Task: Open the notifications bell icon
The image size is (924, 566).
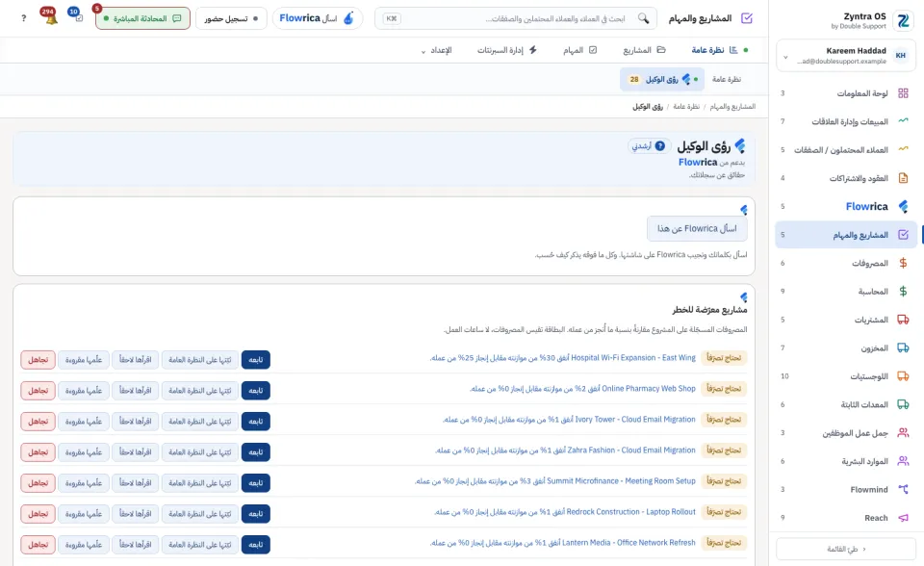Action: click(x=49, y=17)
